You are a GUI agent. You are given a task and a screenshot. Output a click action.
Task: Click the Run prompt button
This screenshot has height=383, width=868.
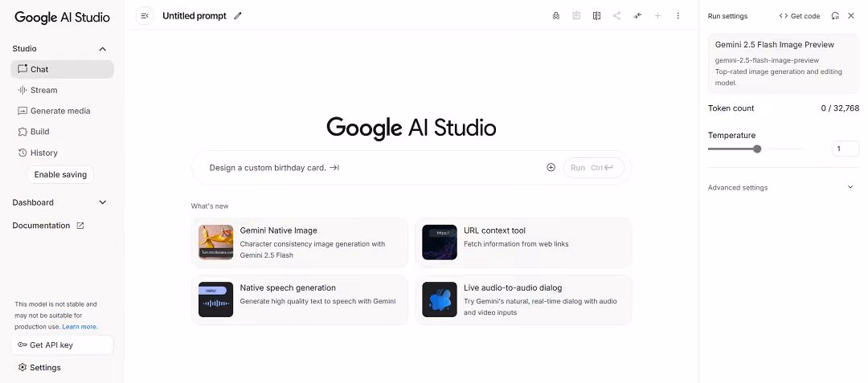coord(594,168)
